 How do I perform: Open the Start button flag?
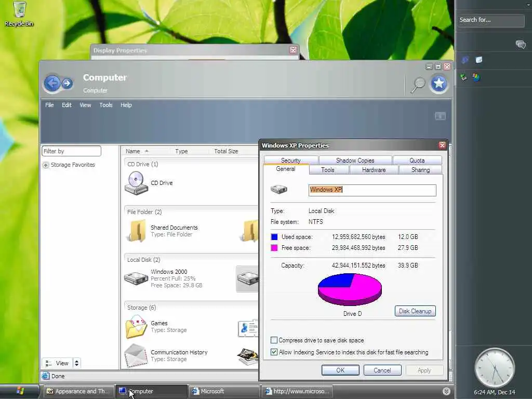click(x=20, y=391)
